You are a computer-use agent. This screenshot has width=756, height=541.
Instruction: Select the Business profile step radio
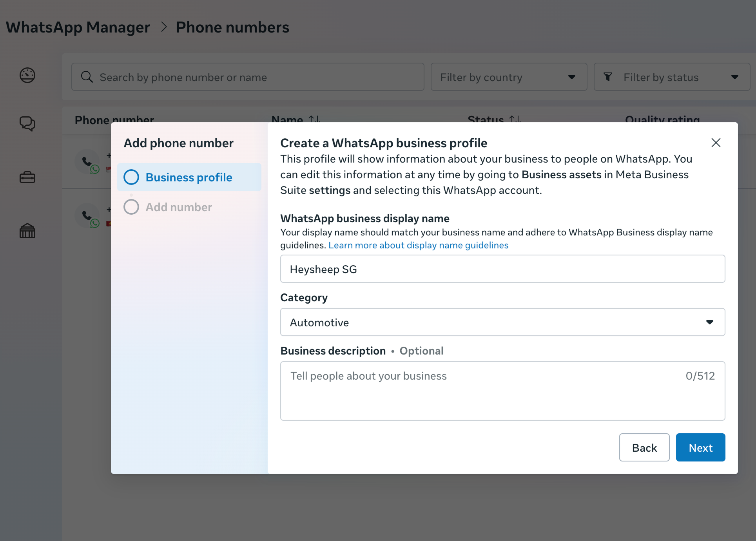click(x=131, y=177)
